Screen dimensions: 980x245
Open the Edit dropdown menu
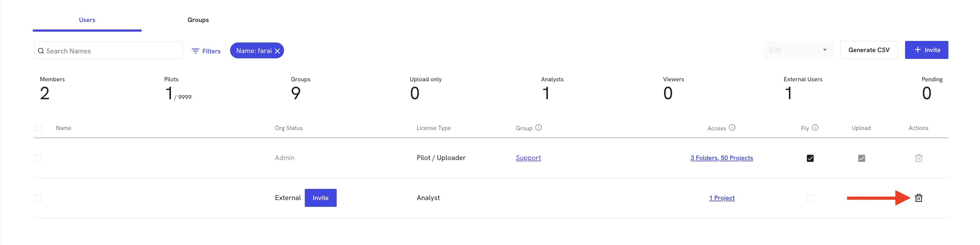(x=798, y=50)
